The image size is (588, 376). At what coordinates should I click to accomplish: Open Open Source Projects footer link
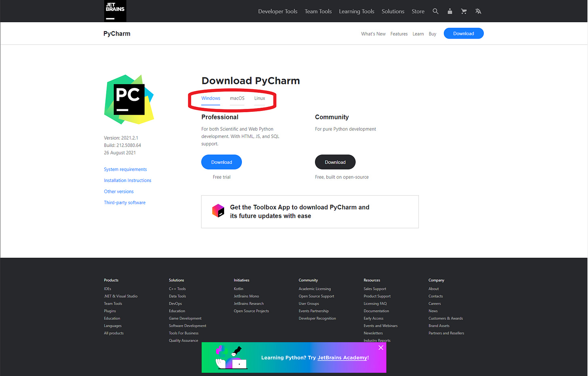(251, 311)
